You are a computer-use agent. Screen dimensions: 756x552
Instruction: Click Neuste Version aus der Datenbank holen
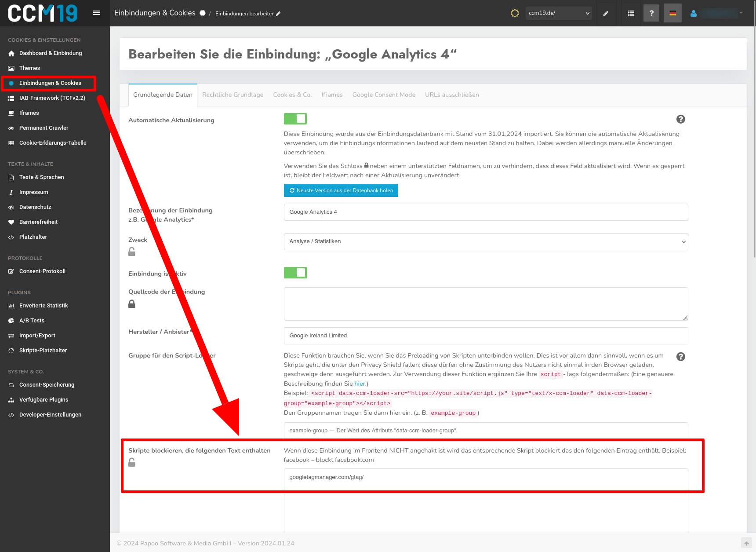point(341,190)
